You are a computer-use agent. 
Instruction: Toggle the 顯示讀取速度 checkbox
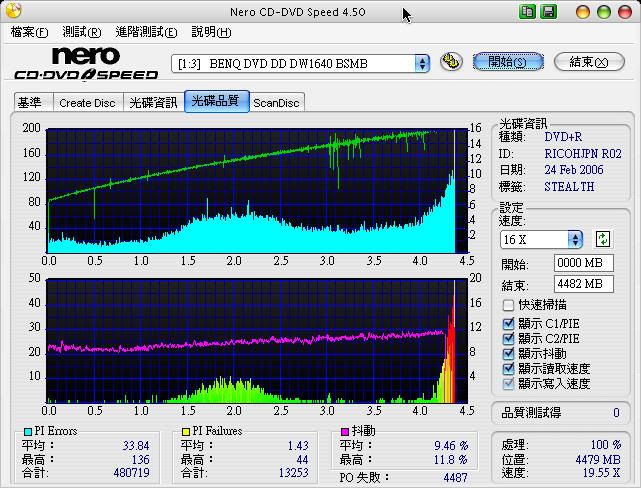pos(508,368)
